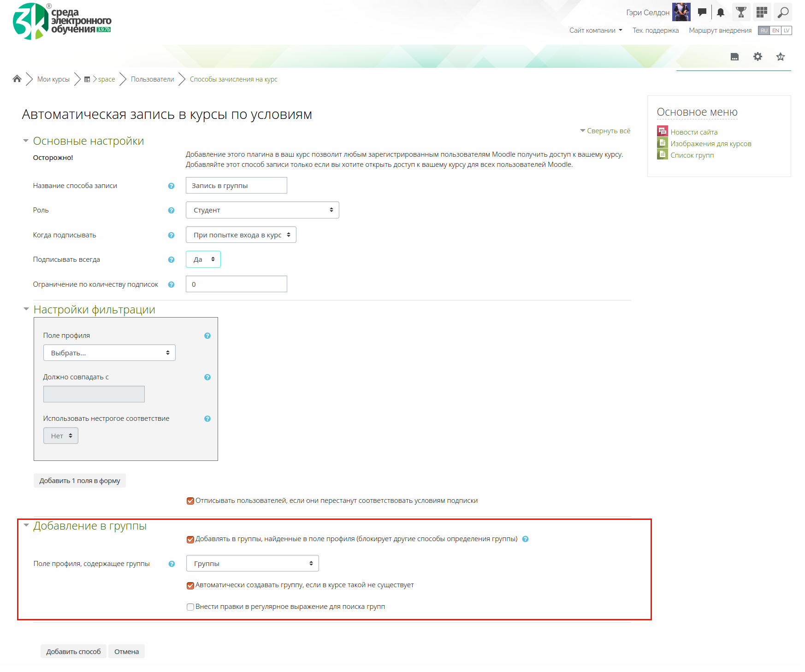
Task: Click the trophy achievements icon
Action: 741,12
